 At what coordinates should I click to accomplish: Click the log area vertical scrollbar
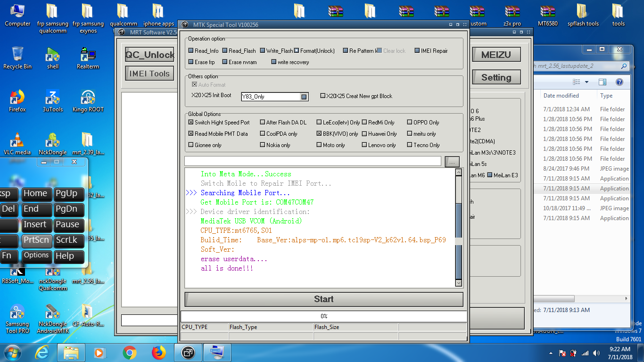pos(459,228)
